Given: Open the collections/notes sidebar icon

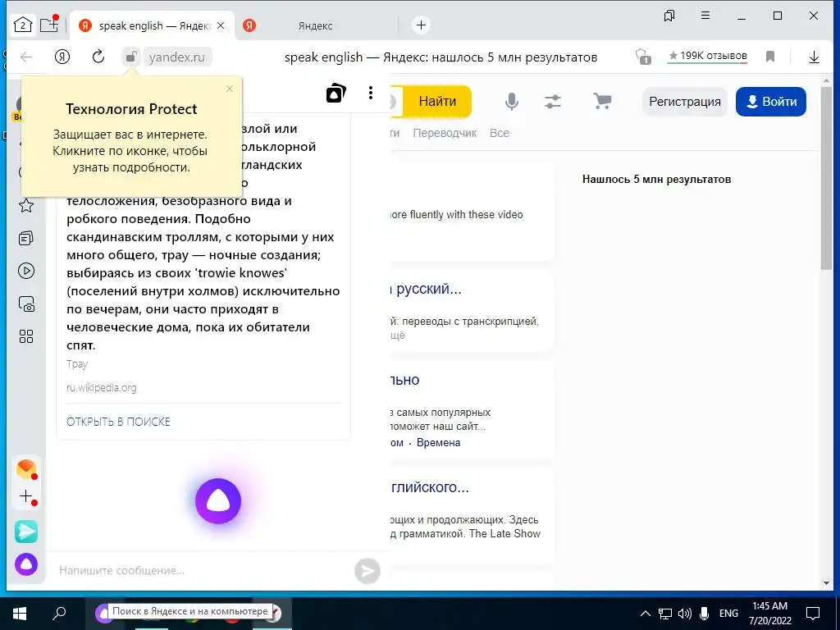Looking at the screenshot, I should coord(26,238).
